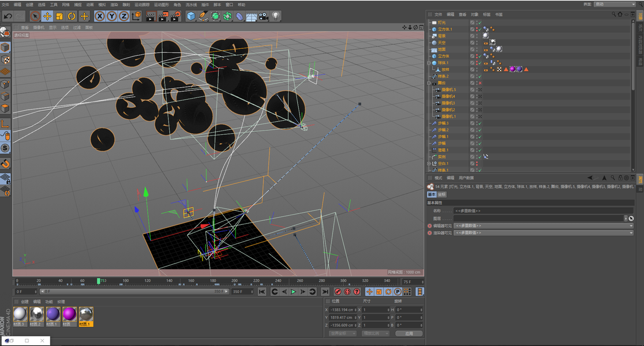The image size is (644, 346).
Task: Go to the end of the animation
Action: (x=325, y=292)
